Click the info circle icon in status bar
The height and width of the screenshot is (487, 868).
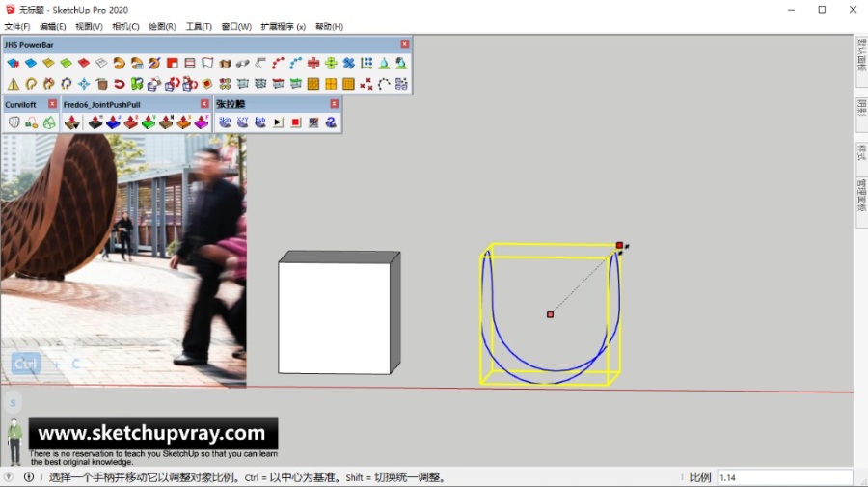[29, 477]
